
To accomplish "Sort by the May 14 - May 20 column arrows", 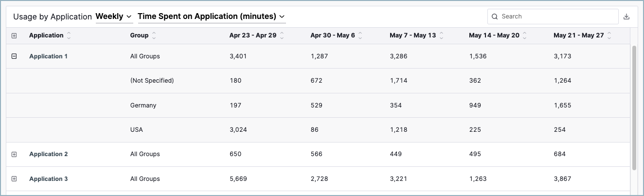I will click(x=525, y=36).
